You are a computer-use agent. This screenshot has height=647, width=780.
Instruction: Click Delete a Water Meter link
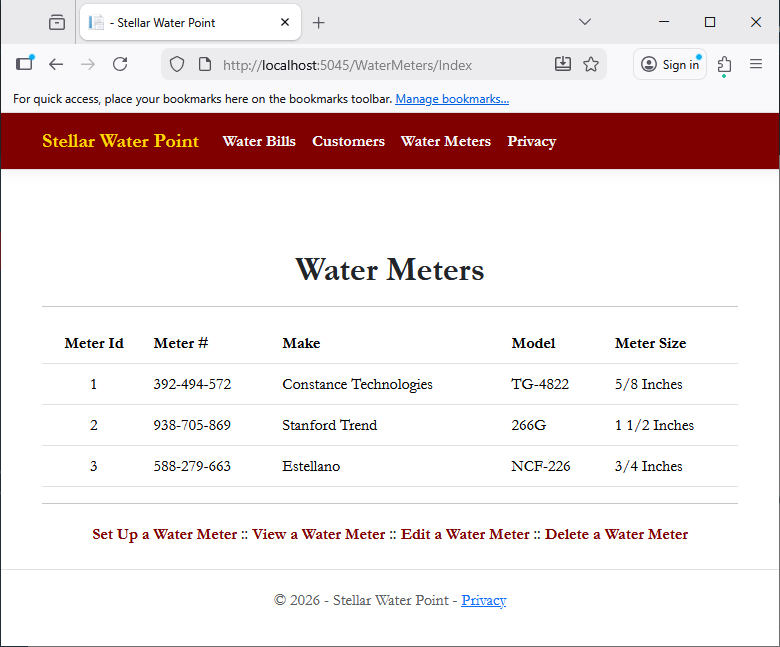point(616,534)
